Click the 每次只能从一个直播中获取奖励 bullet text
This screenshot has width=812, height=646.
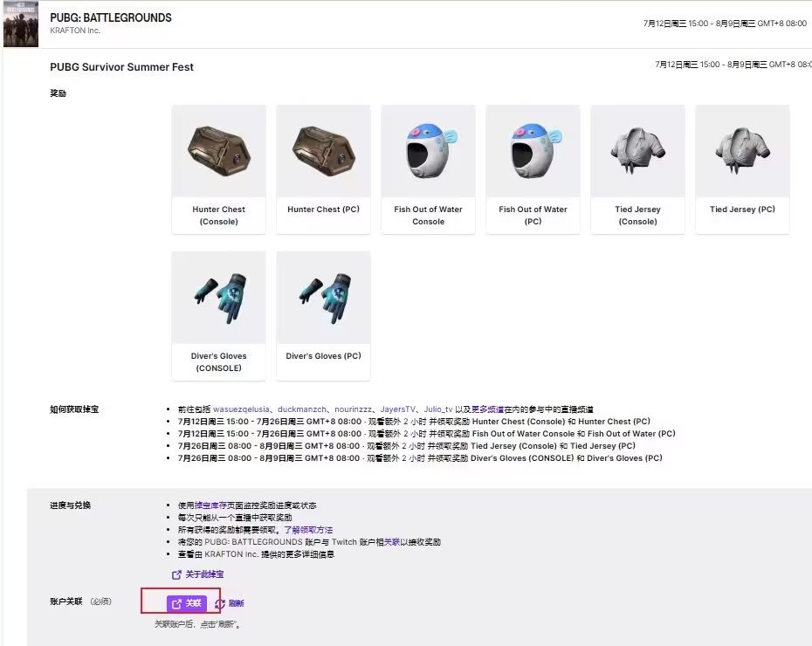[235, 518]
